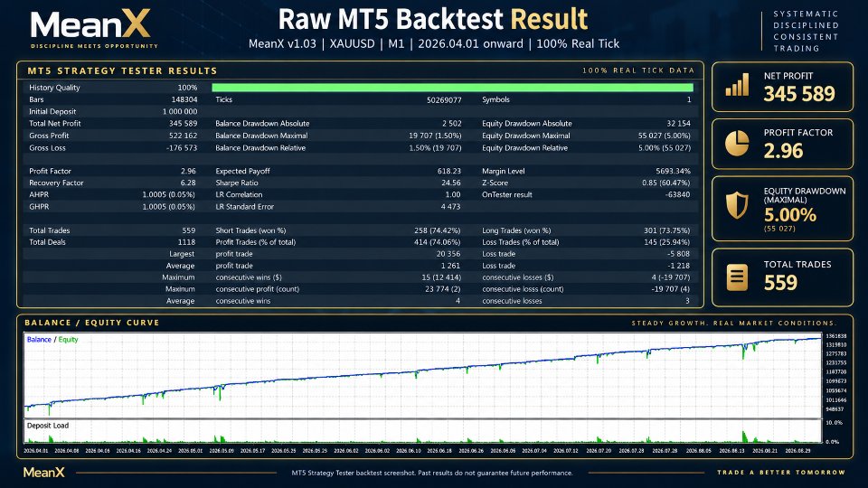Click the 2026.08.29 date on chart axis
This screenshot has height=488, width=868.
(797, 451)
